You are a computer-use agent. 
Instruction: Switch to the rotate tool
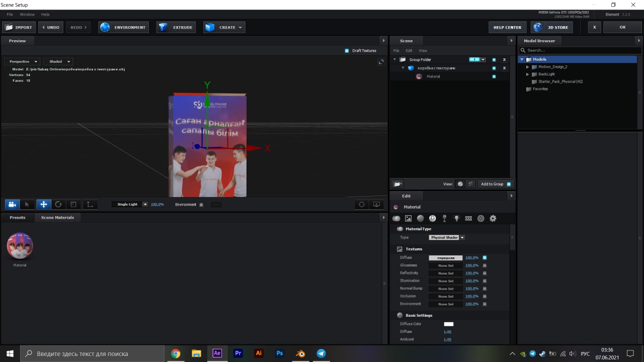(58, 204)
